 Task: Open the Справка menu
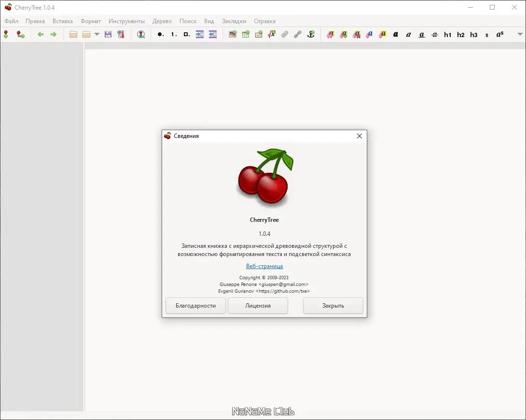(x=264, y=21)
